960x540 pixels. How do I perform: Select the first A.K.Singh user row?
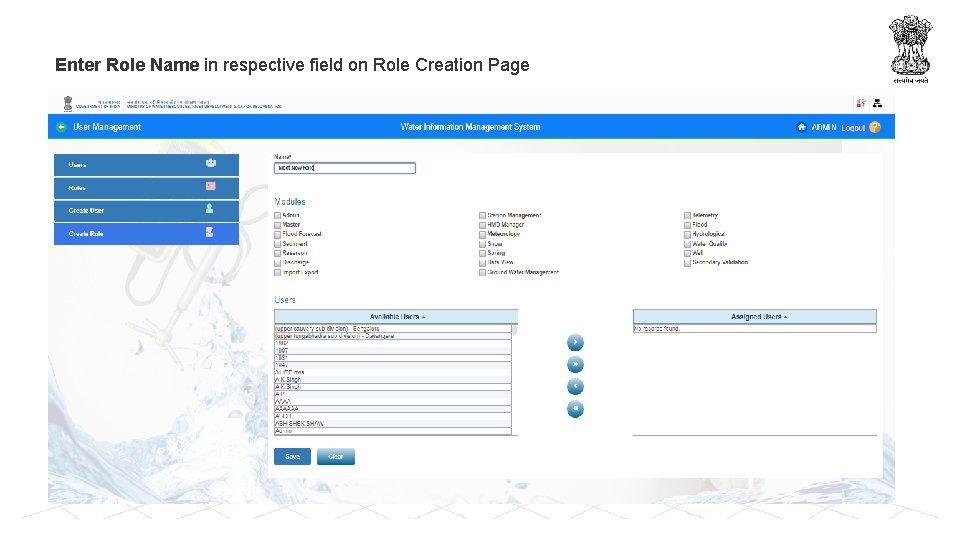[x=392, y=380]
